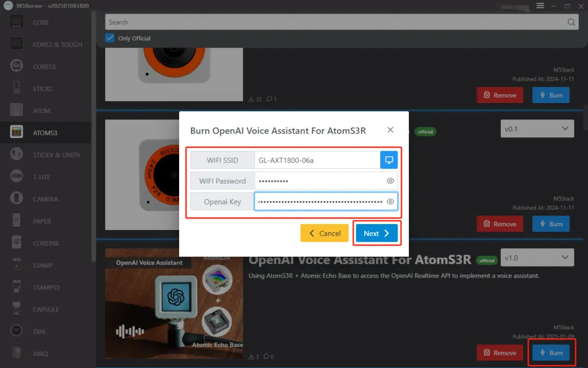Burn the v0.1 firmware entry
Screen dimensions: 588x368
point(551,224)
